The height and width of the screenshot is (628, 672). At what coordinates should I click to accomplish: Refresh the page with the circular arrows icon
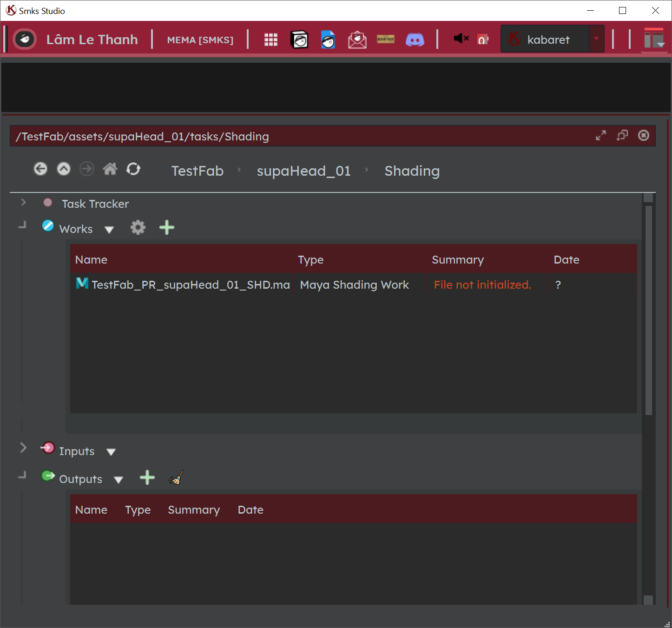click(x=133, y=169)
